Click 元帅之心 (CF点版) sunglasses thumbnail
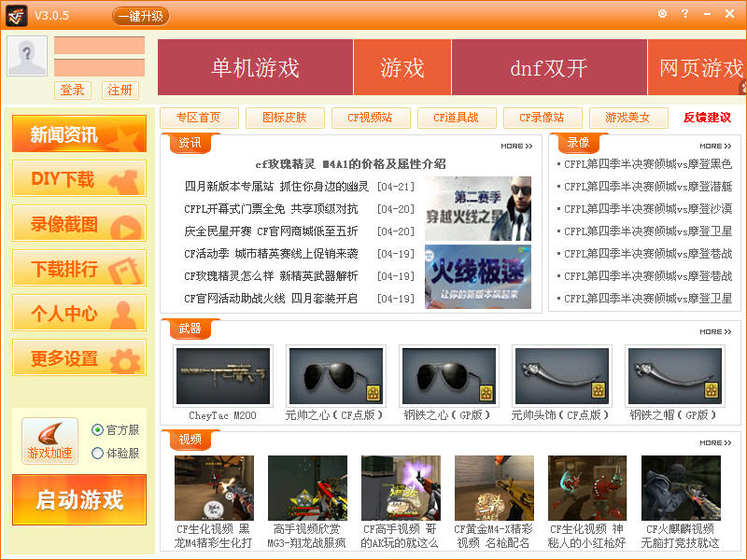Image resolution: width=747 pixels, height=560 pixels. (x=336, y=376)
